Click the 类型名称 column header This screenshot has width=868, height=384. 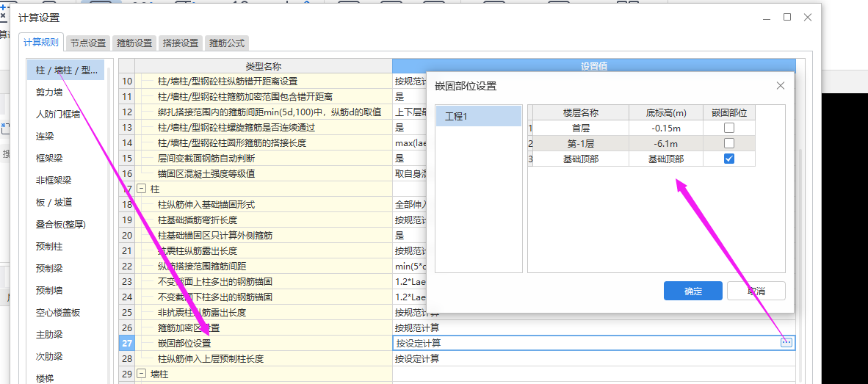(x=264, y=66)
